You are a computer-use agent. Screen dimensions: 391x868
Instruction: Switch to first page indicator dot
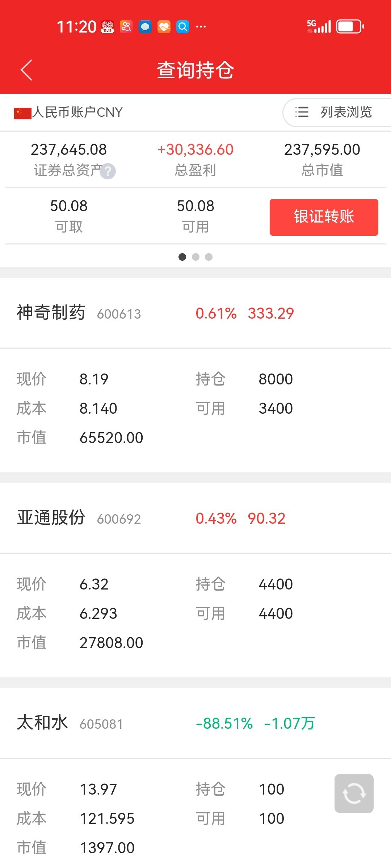coord(182,257)
